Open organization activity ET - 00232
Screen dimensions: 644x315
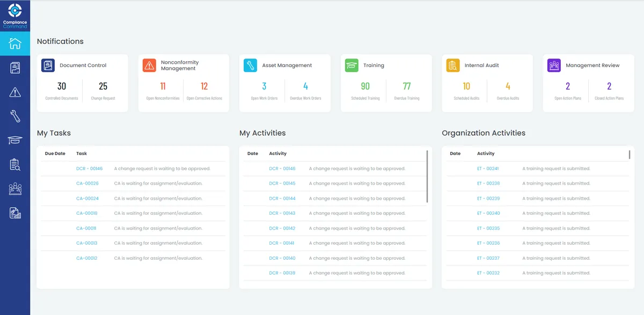(x=488, y=273)
